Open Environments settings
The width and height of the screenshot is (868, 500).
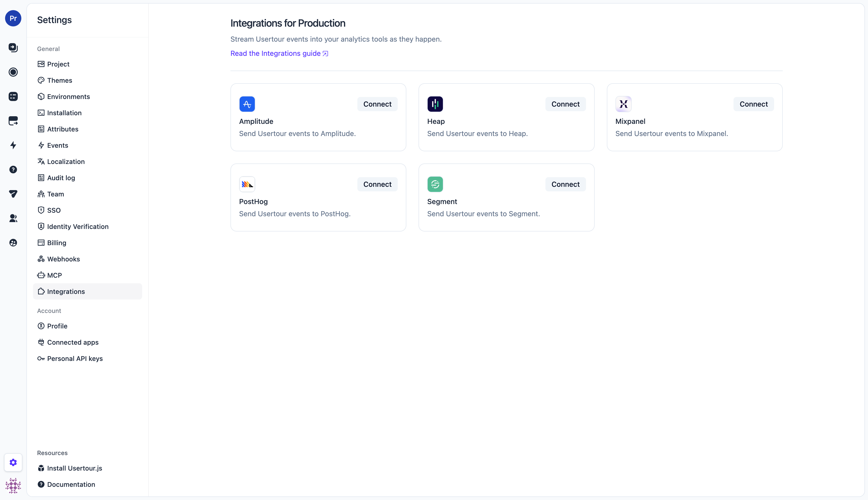point(87,96)
